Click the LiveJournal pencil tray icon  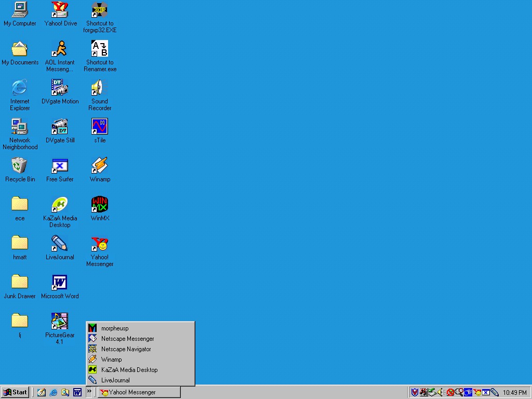[495, 393]
